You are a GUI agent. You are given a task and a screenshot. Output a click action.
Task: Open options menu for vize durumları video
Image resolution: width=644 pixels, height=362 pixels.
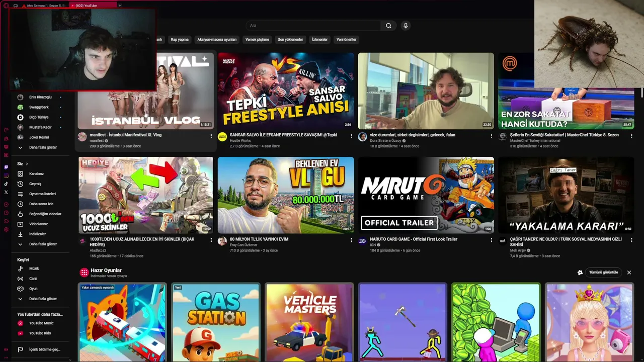click(492, 136)
